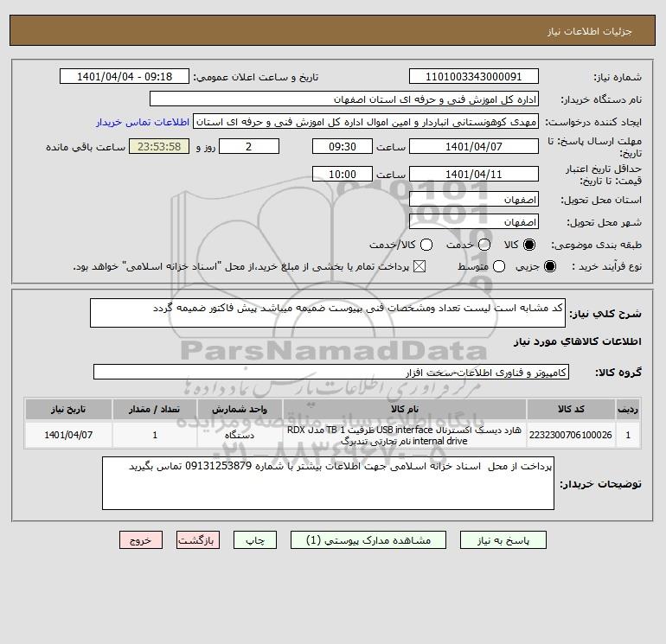This screenshot has height=644, width=666.
Task: Click the row number 1 cell
Action: pyautogui.click(x=628, y=435)
